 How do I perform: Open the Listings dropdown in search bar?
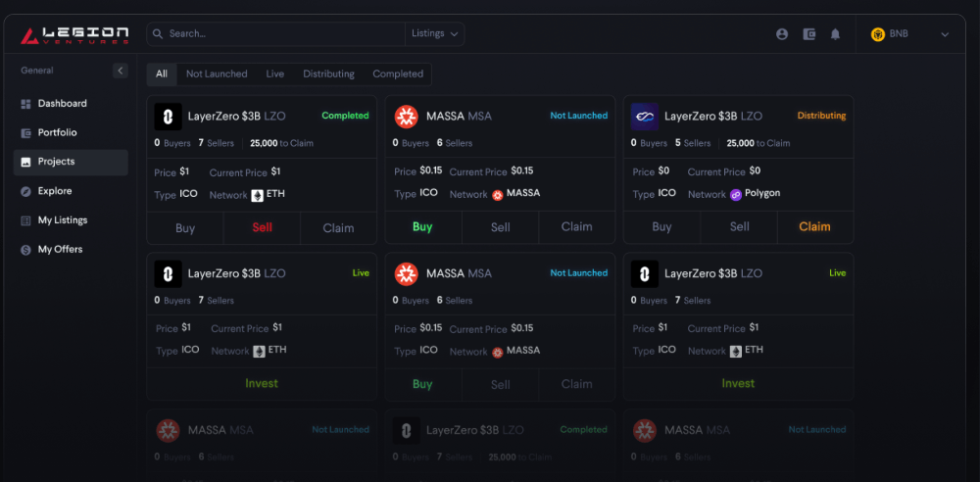click(435, 33)
